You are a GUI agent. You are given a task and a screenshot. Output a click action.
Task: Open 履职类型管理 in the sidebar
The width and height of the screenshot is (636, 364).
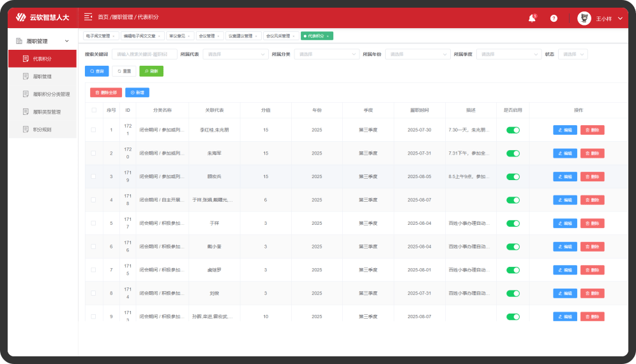pos(47,112)
